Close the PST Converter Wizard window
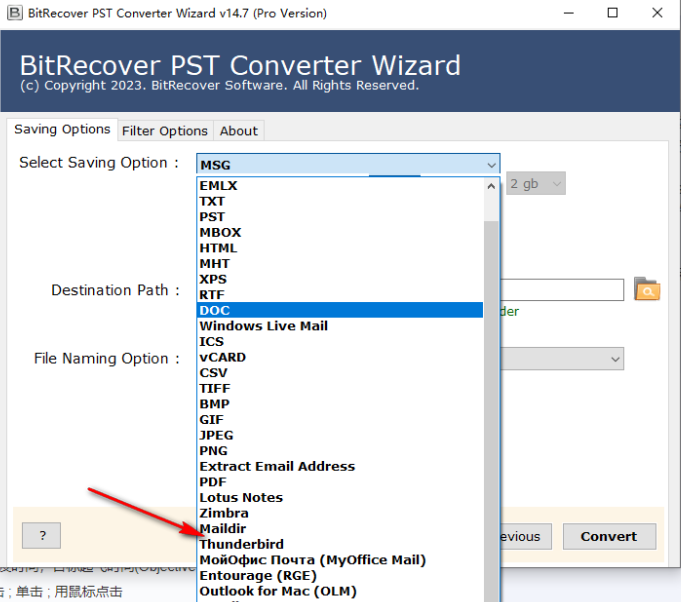The image size is (681, 602). pos(657,13)
